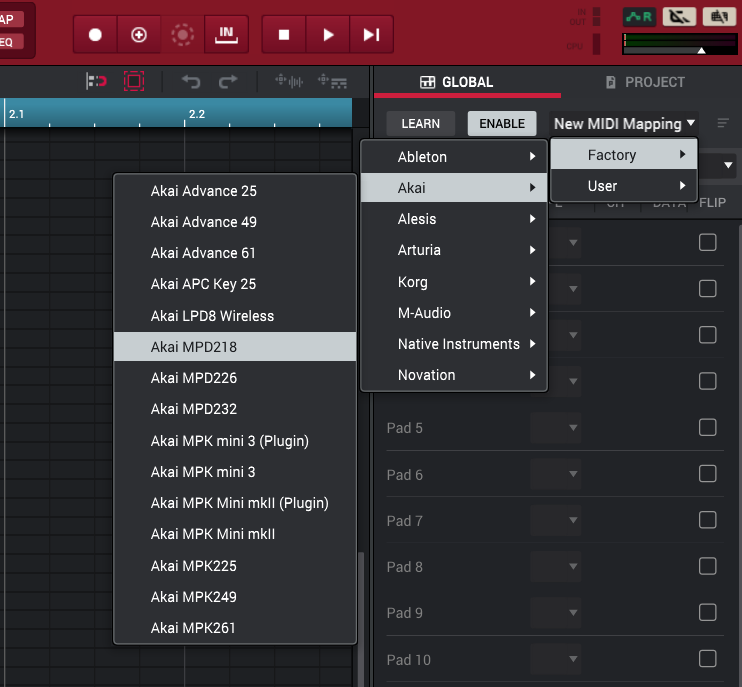Select Akai MPK225 preset
This screenshot has width=742, height=687.
point(235,566)
